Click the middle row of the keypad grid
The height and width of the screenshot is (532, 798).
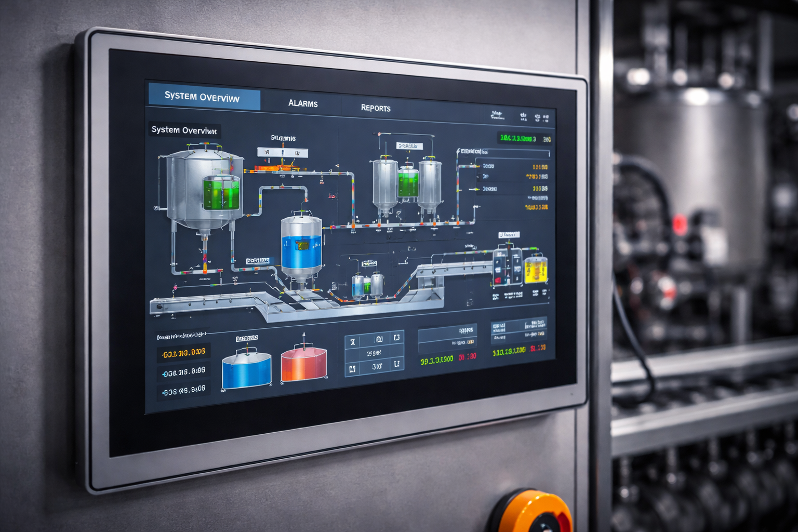(x=375, y=353)
